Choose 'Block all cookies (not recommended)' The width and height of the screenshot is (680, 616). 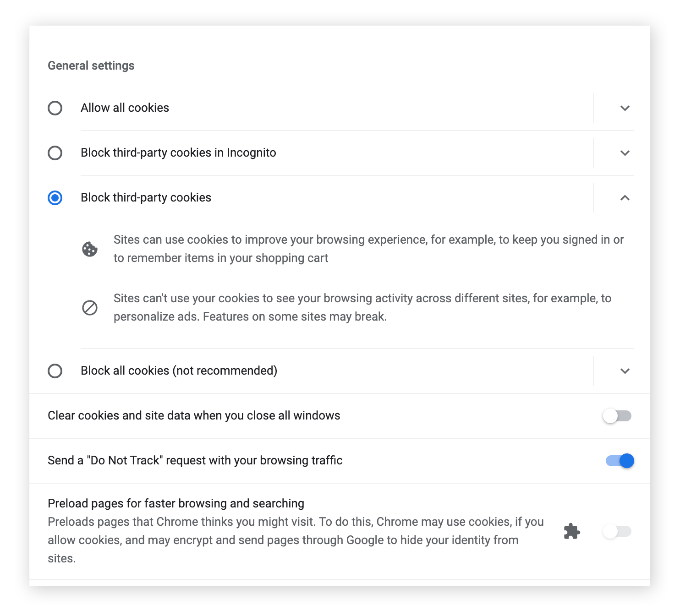click(55, 371)
